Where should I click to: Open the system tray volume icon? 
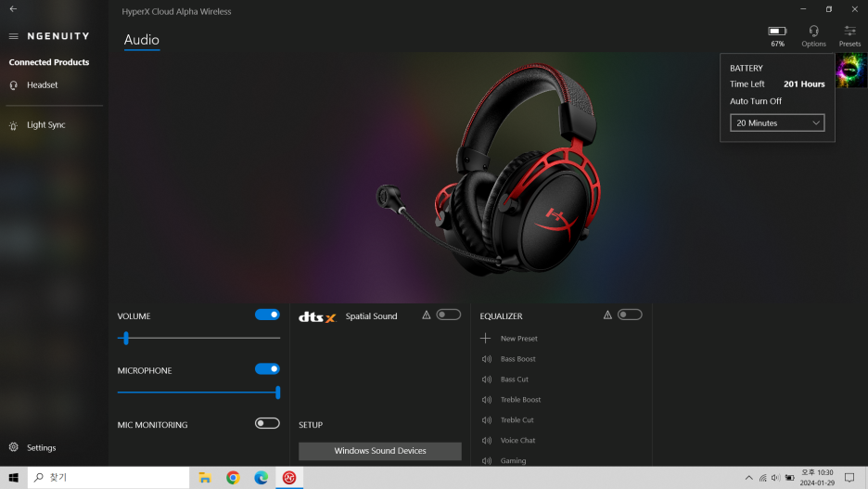pos(775,478)
